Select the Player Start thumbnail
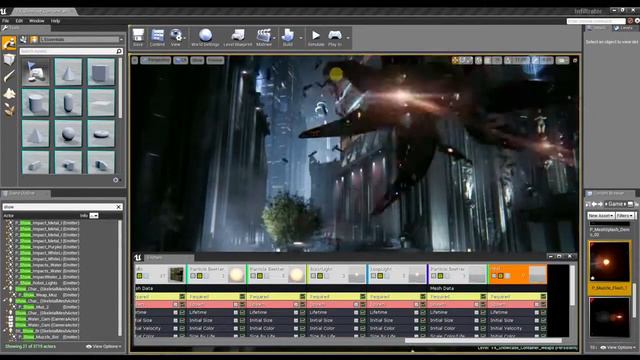This screenshot has width=640, height=360. (x=36, y=72)
